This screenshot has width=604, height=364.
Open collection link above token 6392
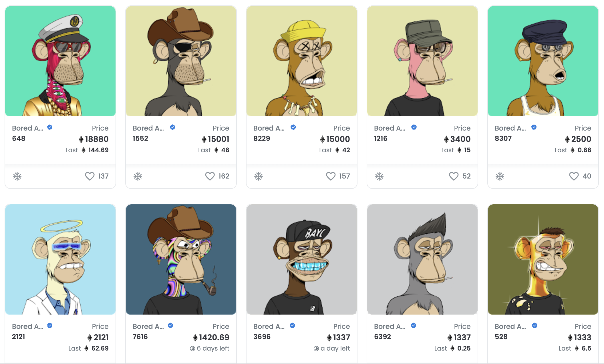(x=390, y=326)
